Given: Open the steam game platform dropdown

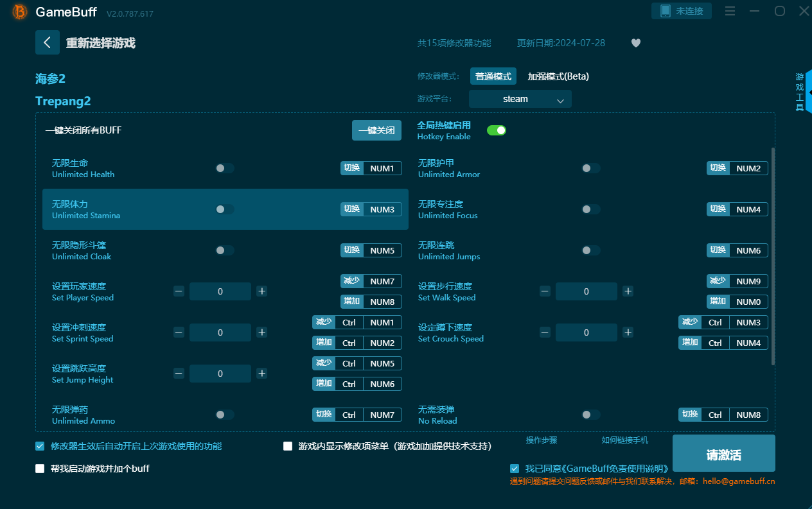Looking at the screenshot, I should 520,99.
